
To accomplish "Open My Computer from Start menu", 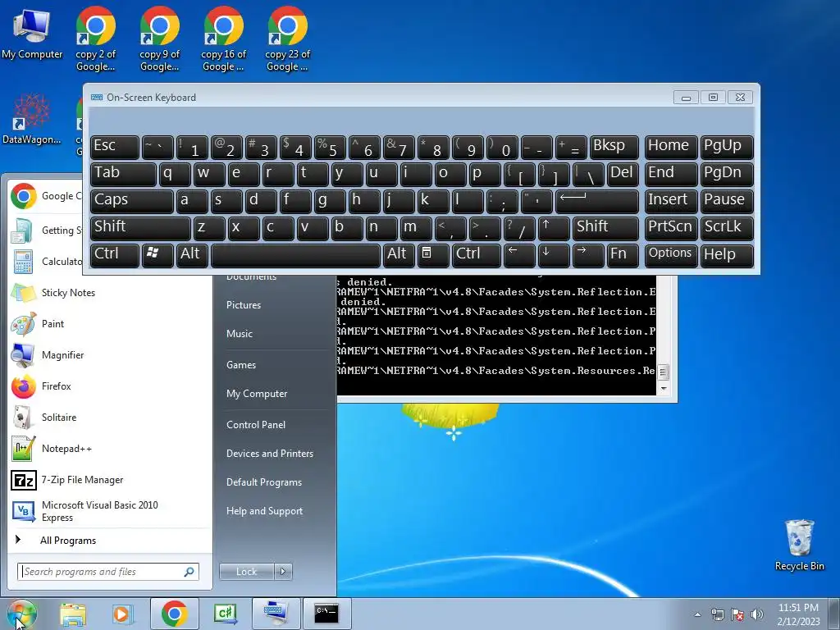I will [257, 394].
